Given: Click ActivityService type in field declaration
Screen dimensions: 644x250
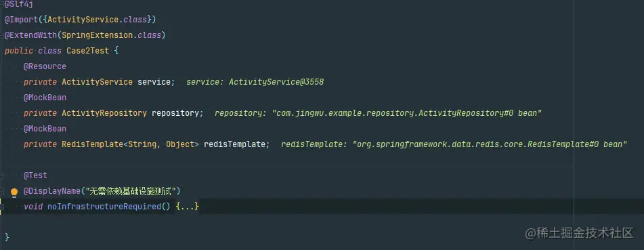Looking at the screenshot, I should (98, 82).
